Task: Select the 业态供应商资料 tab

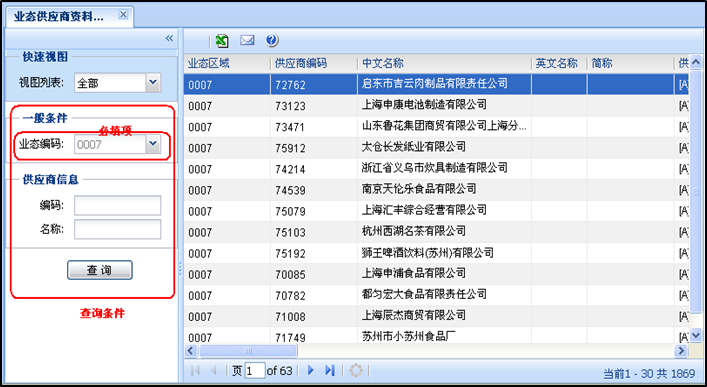Action: (x=70, y=16)
